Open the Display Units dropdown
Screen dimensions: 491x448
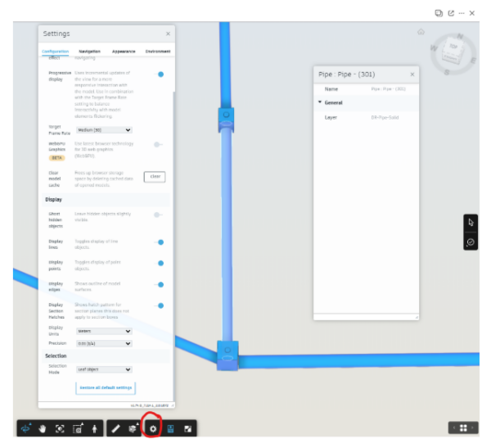tap(104, 331)
